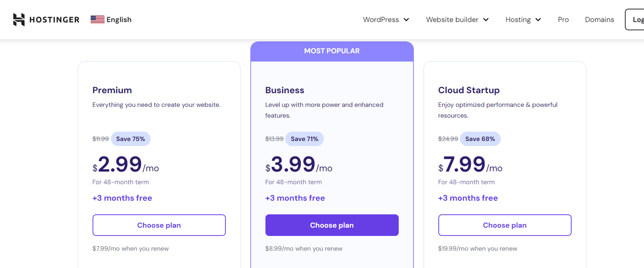Click the Business +3 months free text
Screen dimensions: 644x268
(295, 198)
